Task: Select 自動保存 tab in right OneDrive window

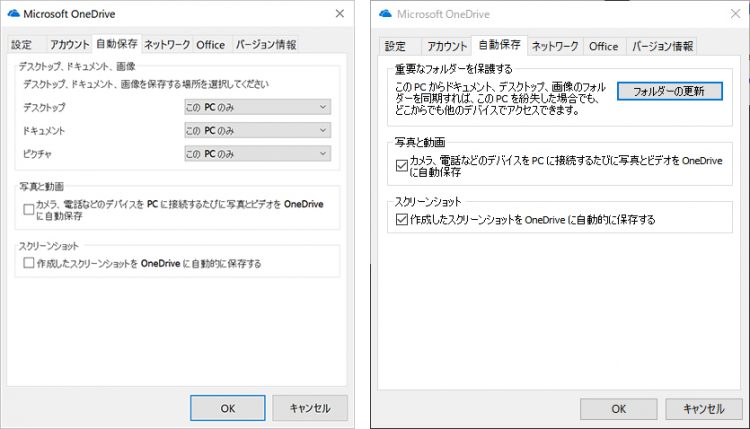Action: (x=499, y=45)
